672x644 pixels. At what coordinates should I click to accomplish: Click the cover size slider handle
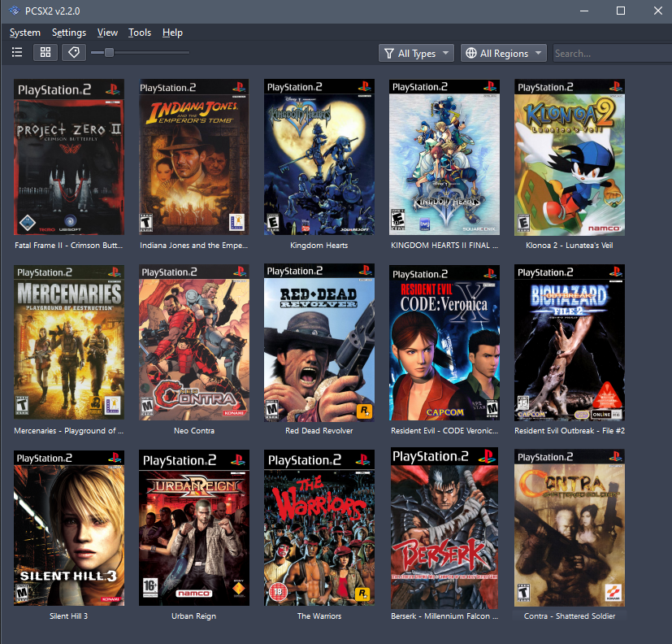click(x=109, y=53)
